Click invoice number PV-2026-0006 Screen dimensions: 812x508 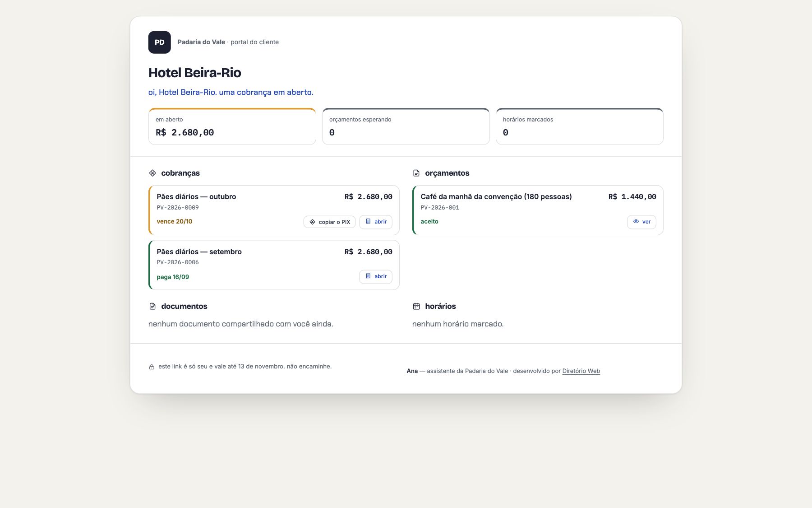tap(178, 262)
